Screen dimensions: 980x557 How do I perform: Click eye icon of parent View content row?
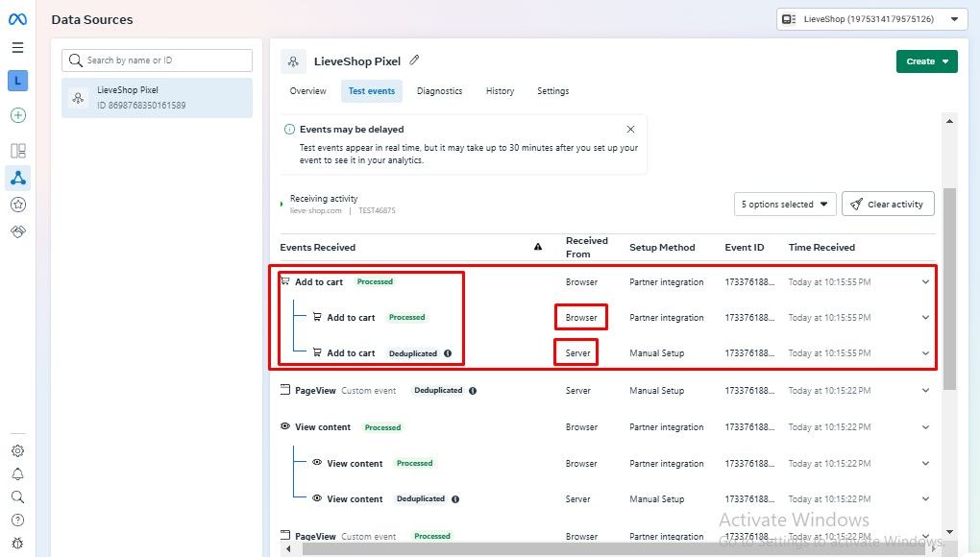285,426
